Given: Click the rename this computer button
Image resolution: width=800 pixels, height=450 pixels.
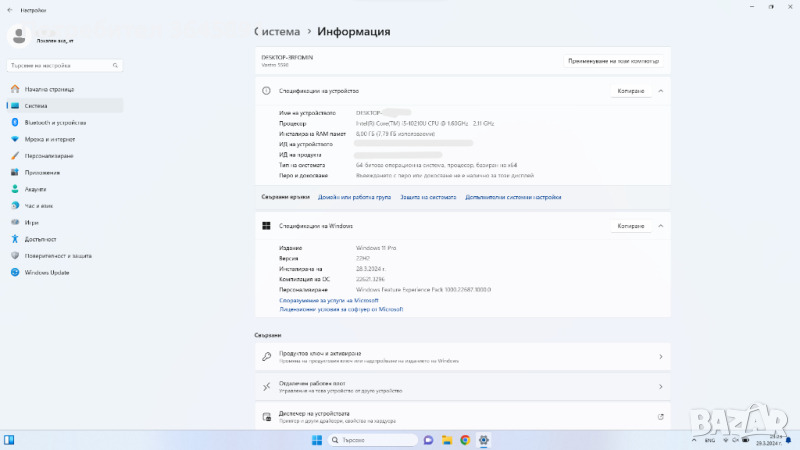Looking at the screenshot, I should [614, 61].
